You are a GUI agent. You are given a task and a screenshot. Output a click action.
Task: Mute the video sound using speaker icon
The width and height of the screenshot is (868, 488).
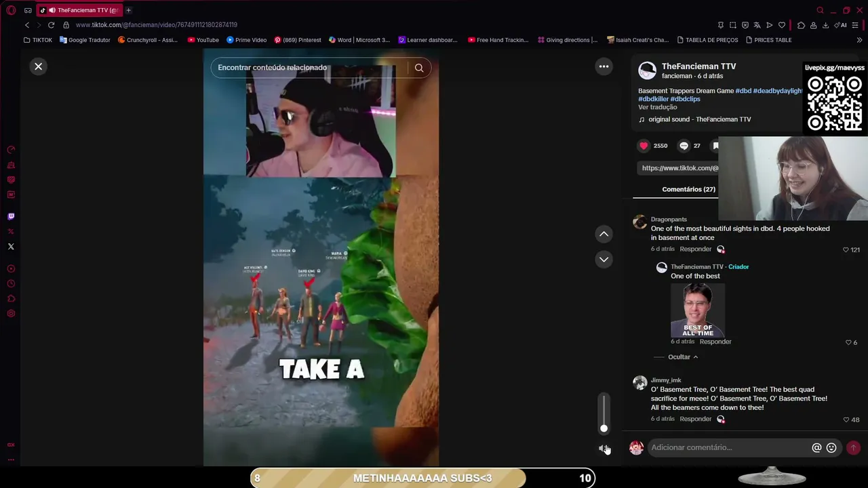pyautogui.click(x=604, y=448)
